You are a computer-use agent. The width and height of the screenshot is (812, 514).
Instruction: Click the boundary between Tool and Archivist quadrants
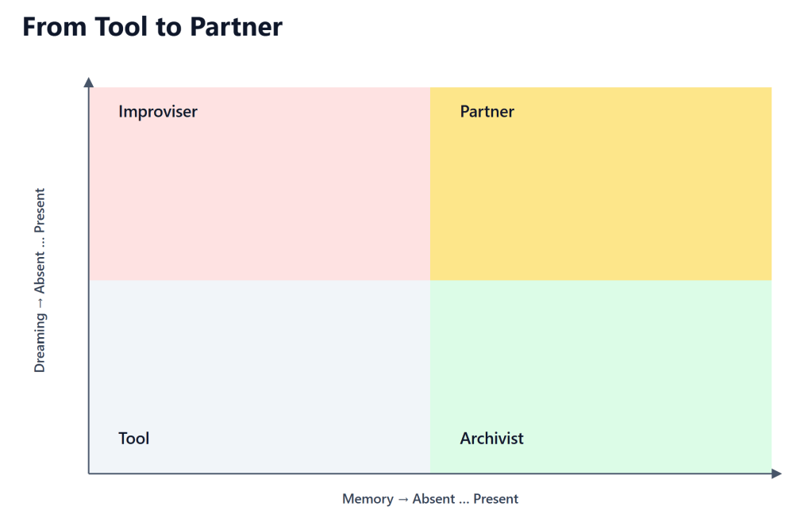[x=429, y=377]
